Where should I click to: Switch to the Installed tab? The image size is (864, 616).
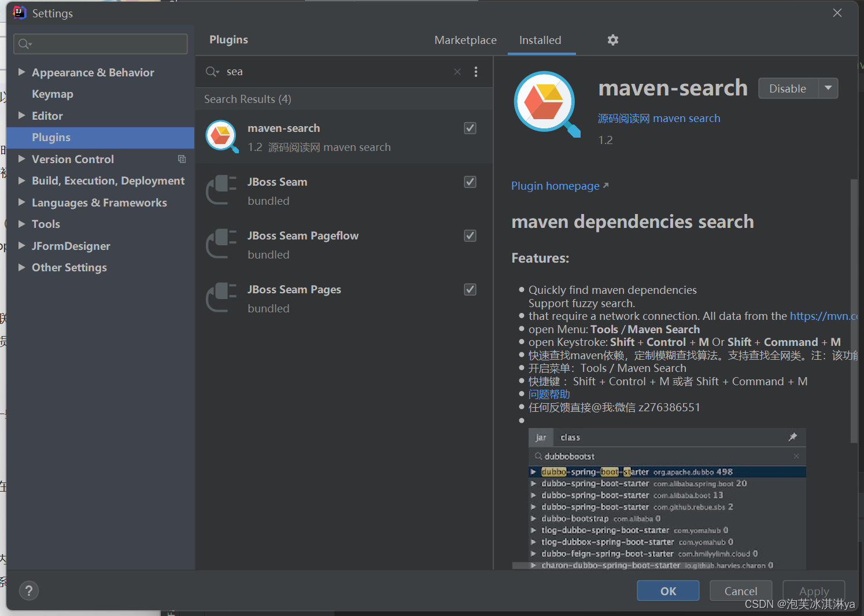pyautogui.click(x=540, y=40)
